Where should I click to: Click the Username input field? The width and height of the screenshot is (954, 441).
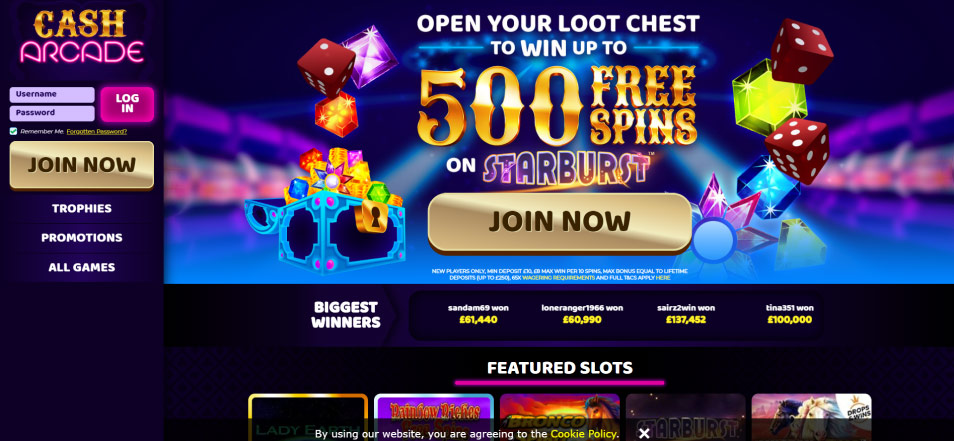[x=52, y=94]
